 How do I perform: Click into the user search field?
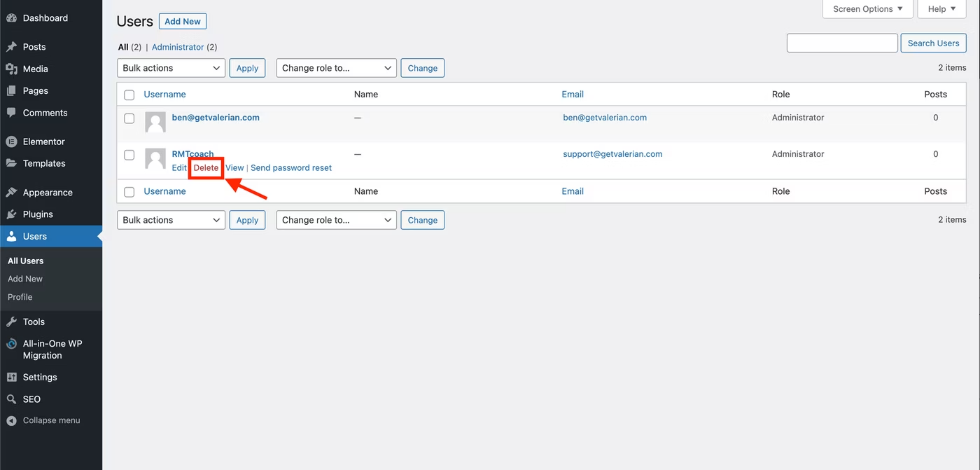(x=842, y=43)
